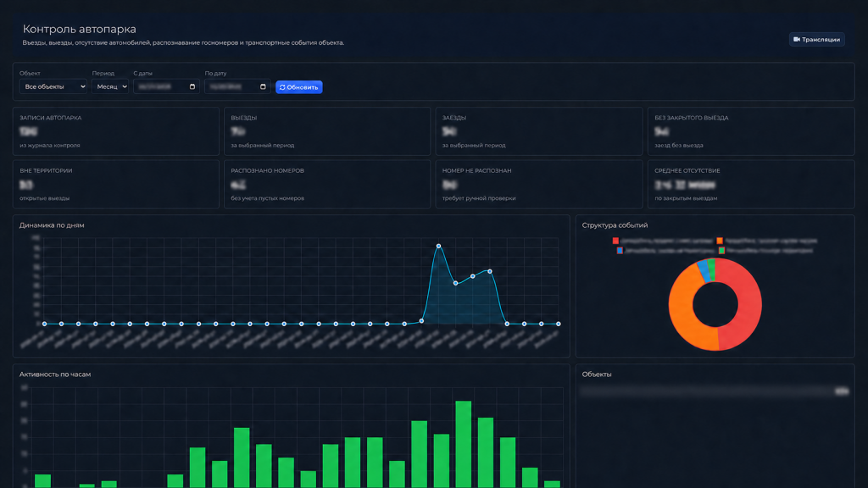Click the требует ручной проверки caption

[479, 198]
